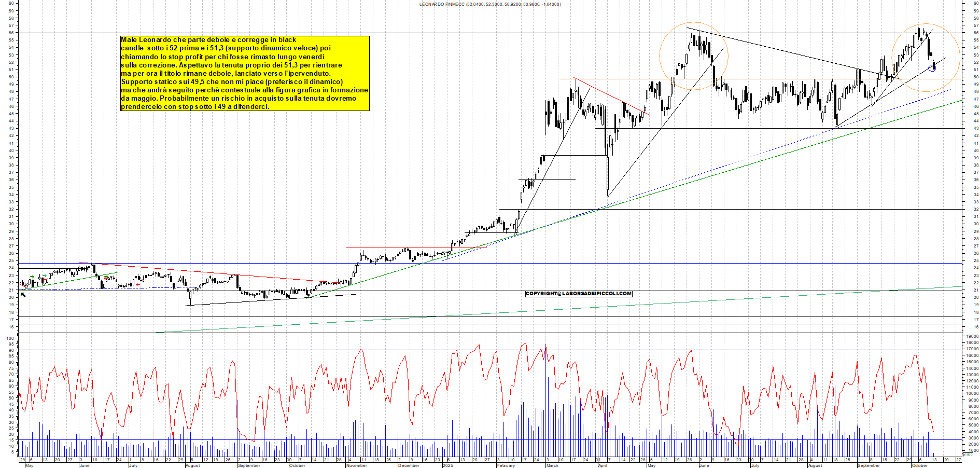Click the LEONARDO FINMECC chart title
The image size is (980, 468).
490,4
